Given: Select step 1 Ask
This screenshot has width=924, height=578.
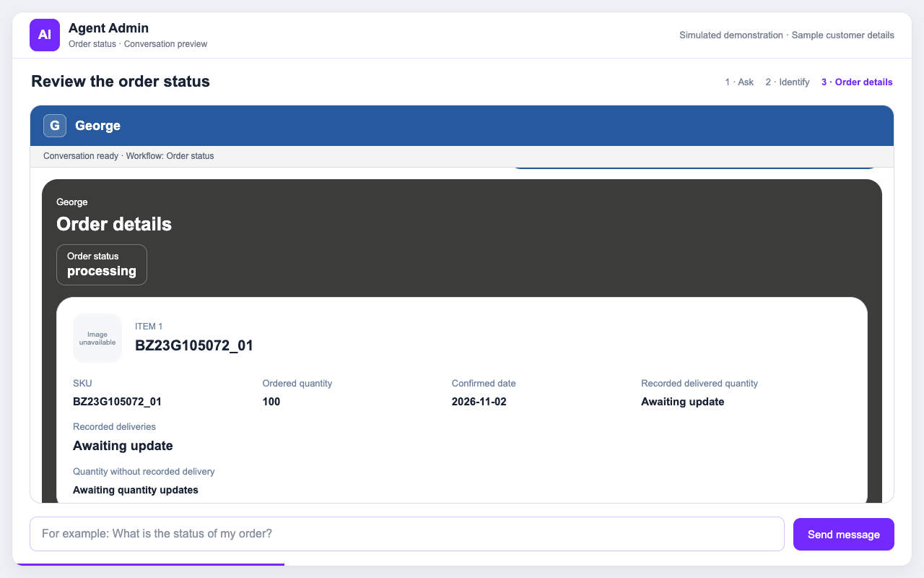Looking at the screenshot, I should click(x=739, y=82).
